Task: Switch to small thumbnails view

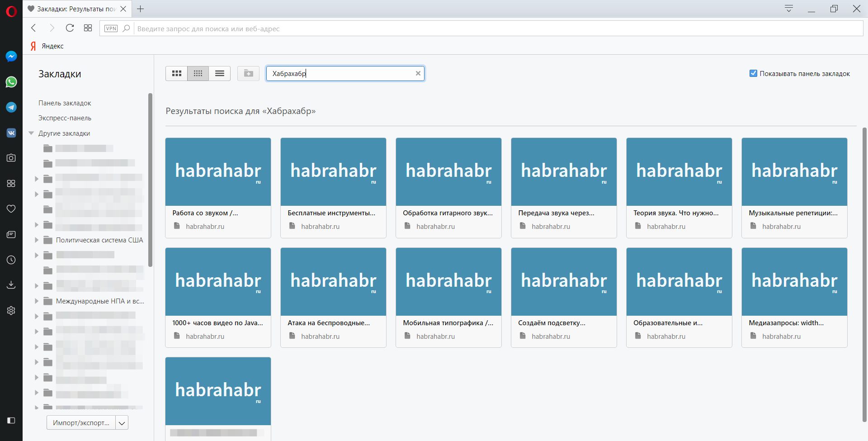Action: [198, 73]
